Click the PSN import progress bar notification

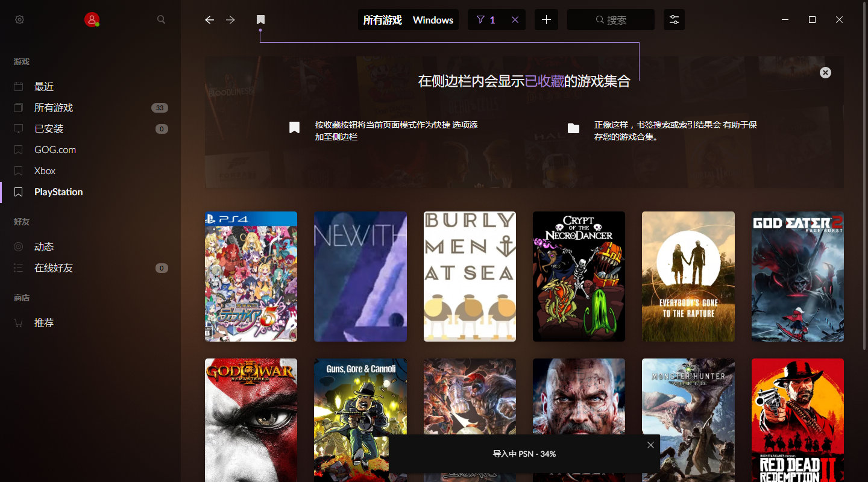tap(524, 453)
